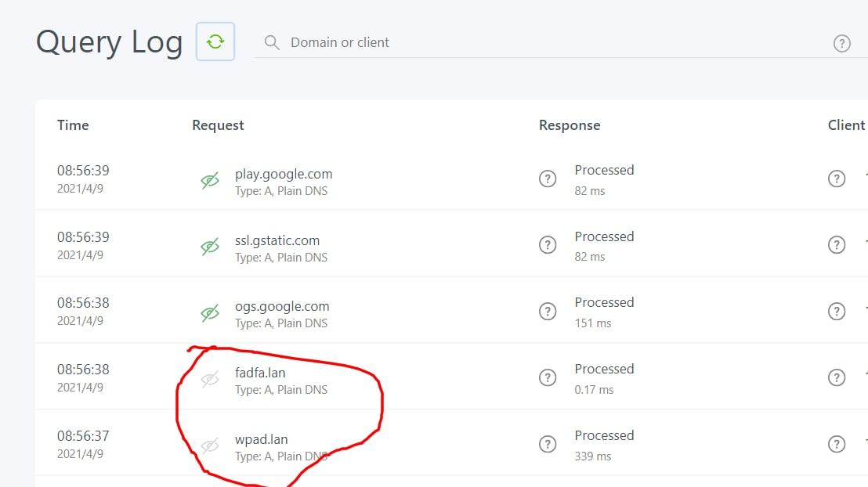Click the 339 ms response time

[593, 456]
